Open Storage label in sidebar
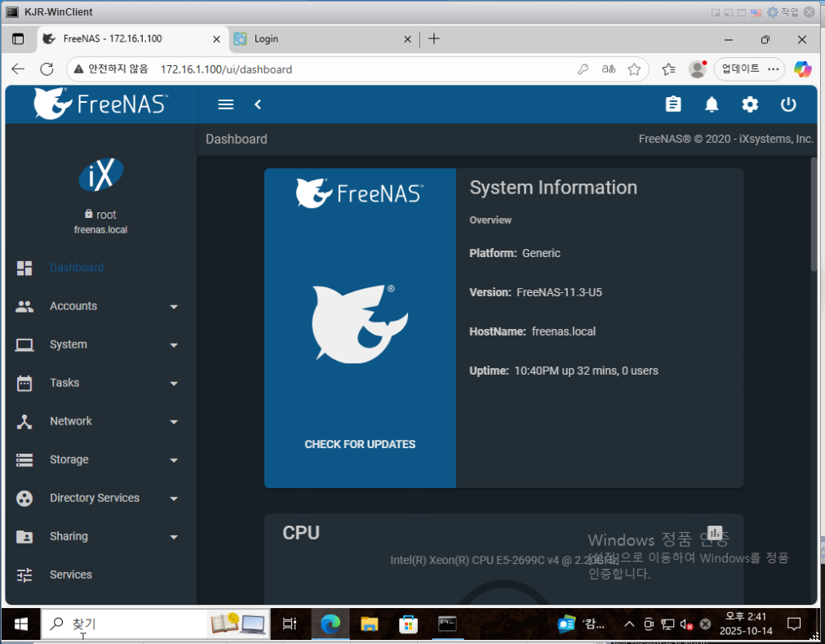825x644 pixels. click(69, 460)
